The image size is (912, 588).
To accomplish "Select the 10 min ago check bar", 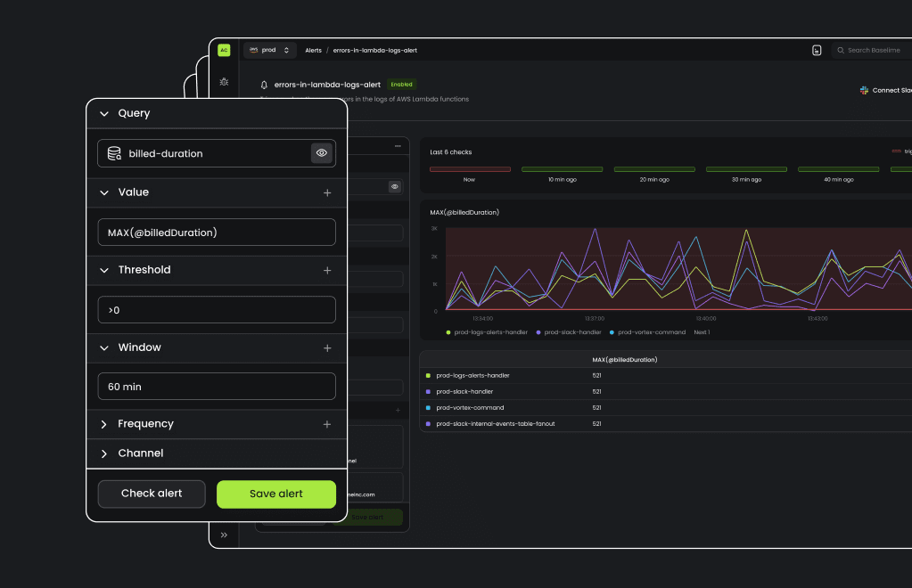I will 562,169.
